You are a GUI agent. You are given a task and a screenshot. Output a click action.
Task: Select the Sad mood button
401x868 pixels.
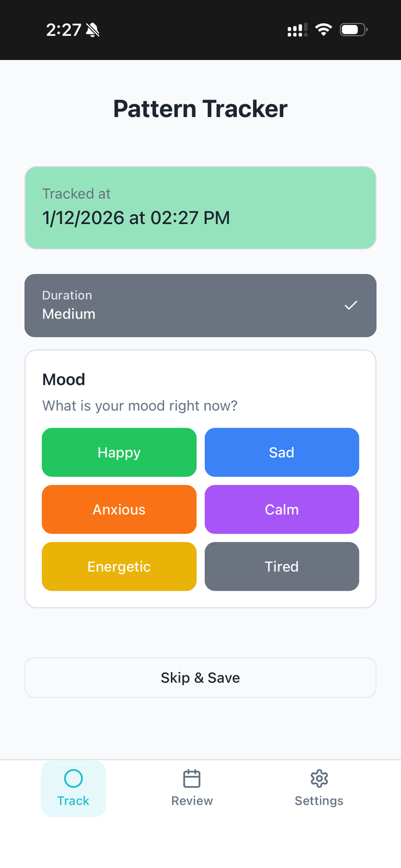281,452
